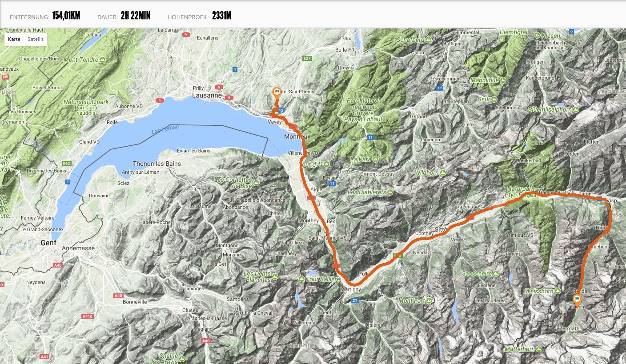Image resolution: width=626 pixels, height=364 pixels.
Task: Select the Les Diablerets peak icon
Action: pos(390,192)
